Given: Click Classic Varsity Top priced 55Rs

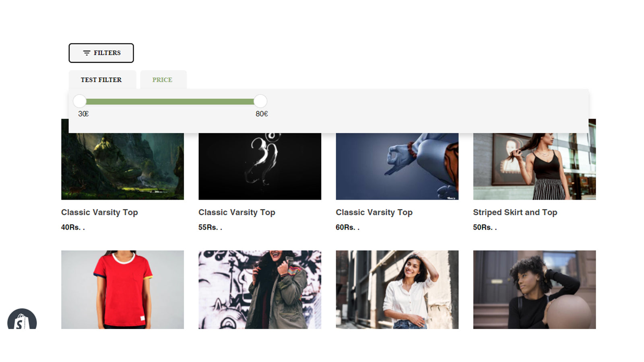Looking at the screenshot, I should (x=237, y=212).
